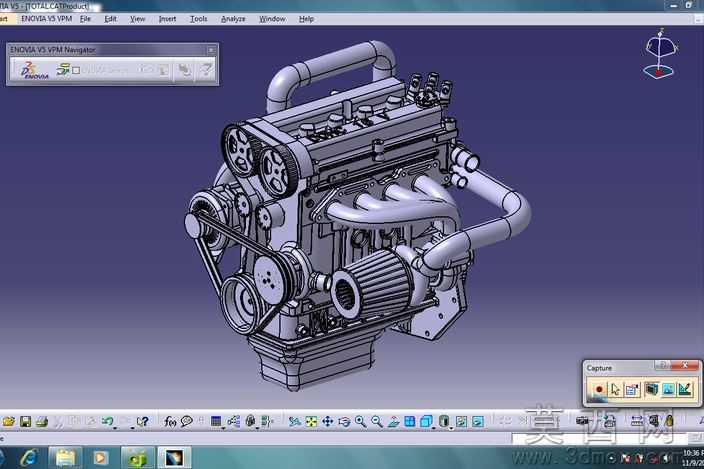Open the ENOVIA V5 VPM menu
The height and width of the screenshot is (469, 704).
tap(46, 19)
